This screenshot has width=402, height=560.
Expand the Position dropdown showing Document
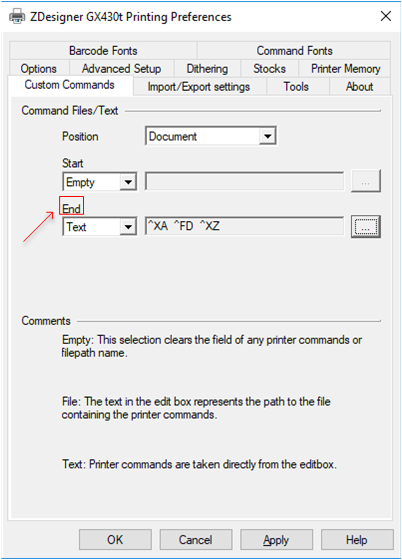211,136
